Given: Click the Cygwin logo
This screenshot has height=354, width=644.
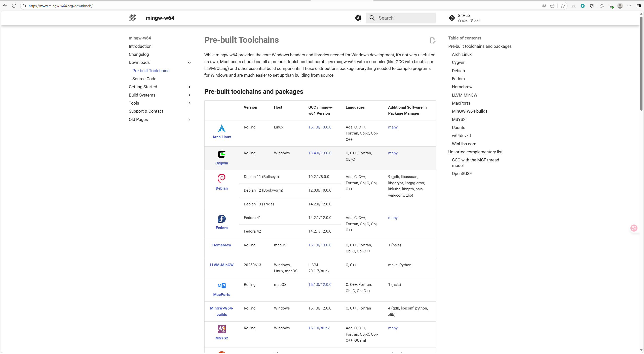Looking at the screenshot, I should pyautogui.click(x=221, y=154).
